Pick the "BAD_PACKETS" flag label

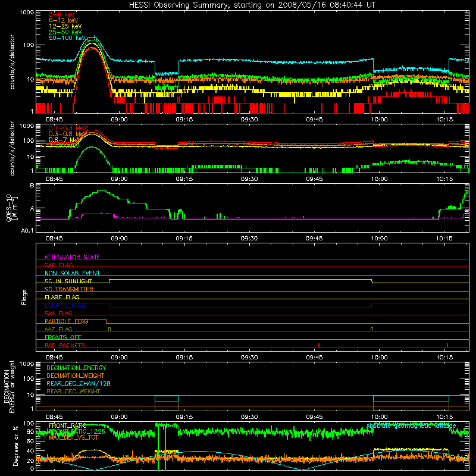65,345
